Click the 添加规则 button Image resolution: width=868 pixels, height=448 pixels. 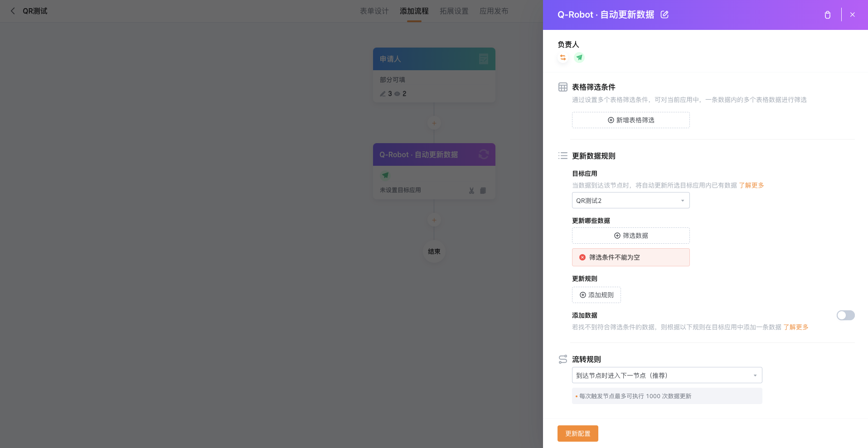[596, 295]
